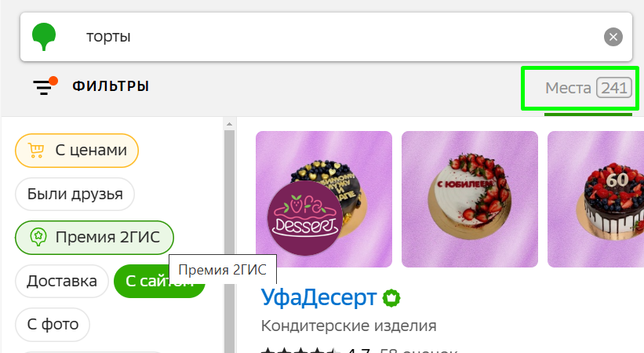Click the green verified badge next to УфаДесерт
This screenshot has height=353, width=644.
pos(391,298)
